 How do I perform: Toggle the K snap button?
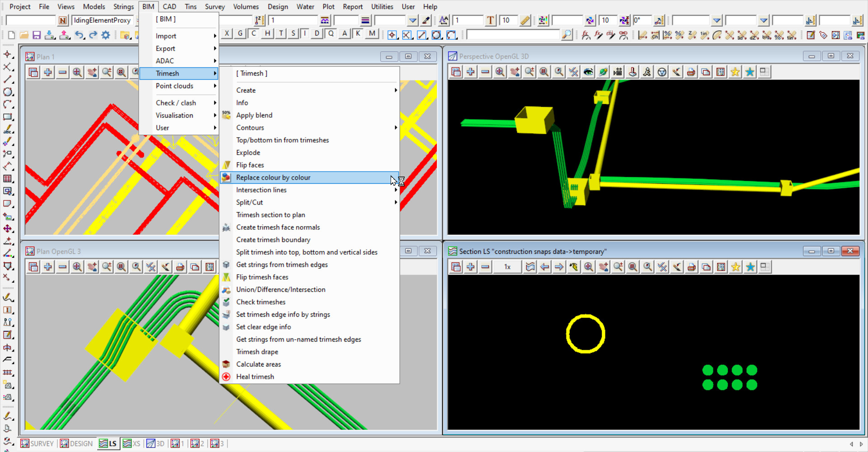click(358, 33)
